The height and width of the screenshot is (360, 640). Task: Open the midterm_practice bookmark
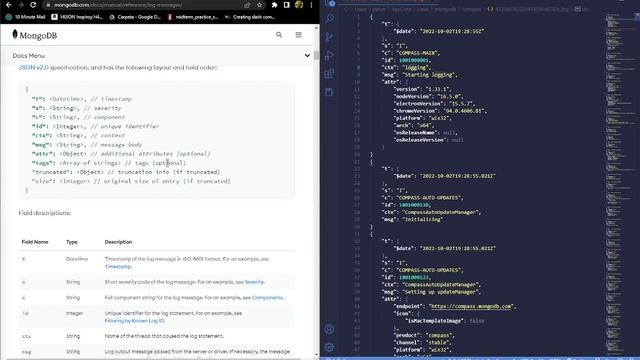(x=193, y=17)
